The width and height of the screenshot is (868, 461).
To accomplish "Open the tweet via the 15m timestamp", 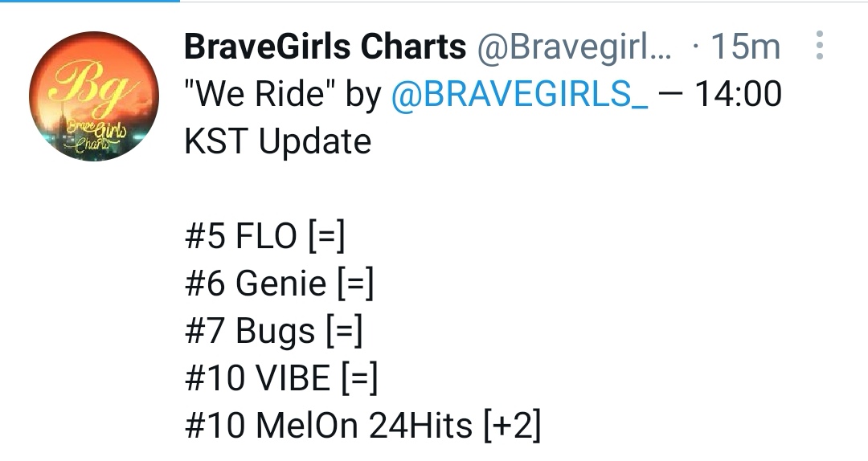I will click(745, 47).
